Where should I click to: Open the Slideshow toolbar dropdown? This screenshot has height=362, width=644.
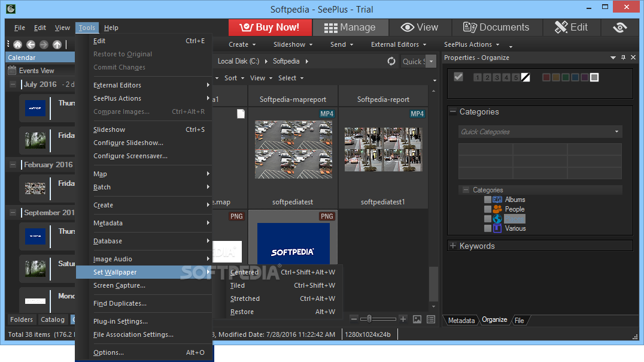click(293, 44)
